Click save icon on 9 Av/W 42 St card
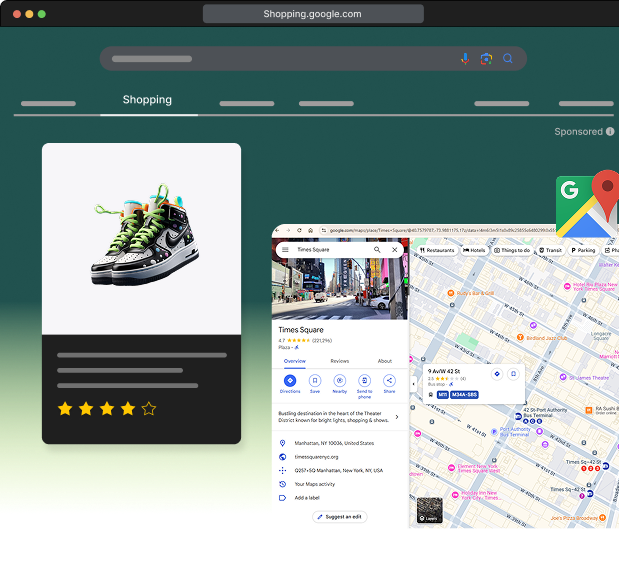Screen dimensions: 619x570 point(513,373)
